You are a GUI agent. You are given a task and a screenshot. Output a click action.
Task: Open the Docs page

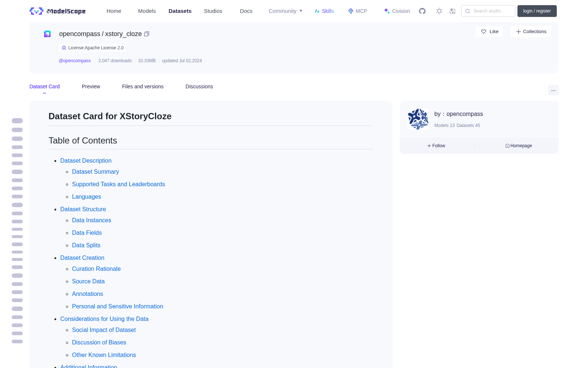(x=246, y=11)
